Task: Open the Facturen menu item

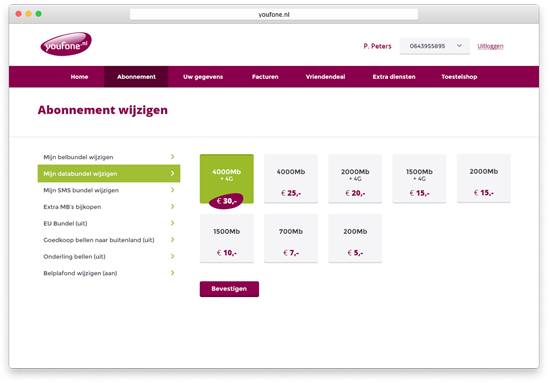Action: click(265, 77)
